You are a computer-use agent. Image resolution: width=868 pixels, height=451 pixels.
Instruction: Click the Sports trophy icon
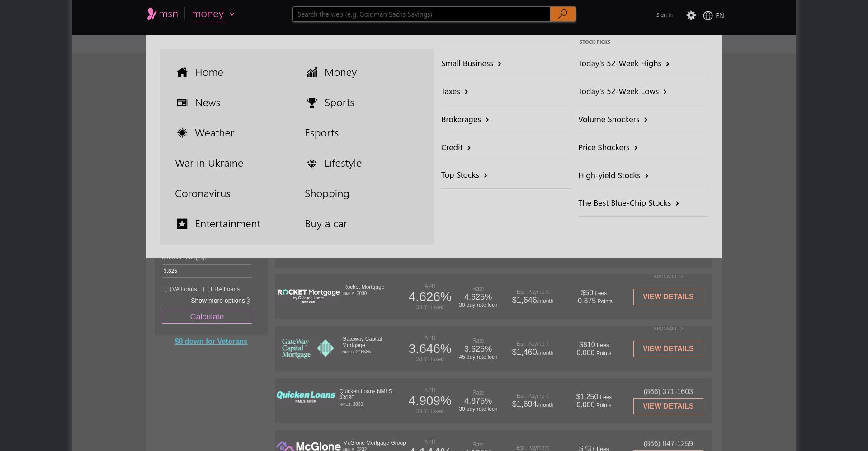pyautogui.click(x=312, y=103)
